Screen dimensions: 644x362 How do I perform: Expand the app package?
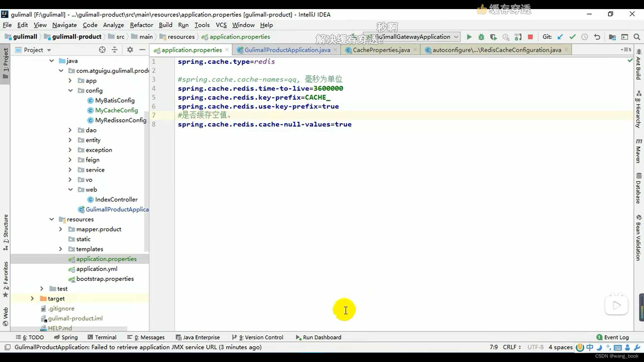[70, 80]
